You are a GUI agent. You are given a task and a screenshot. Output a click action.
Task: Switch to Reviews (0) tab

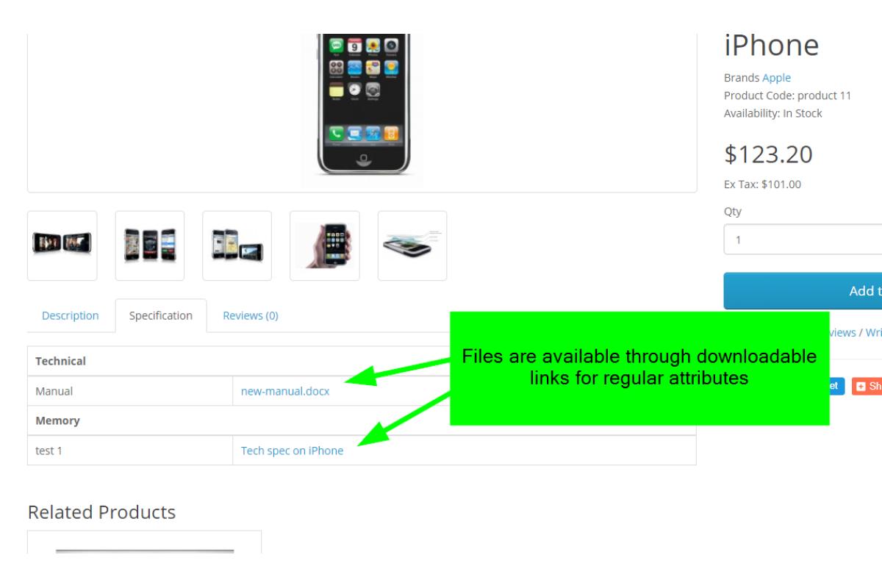(251, 315)
